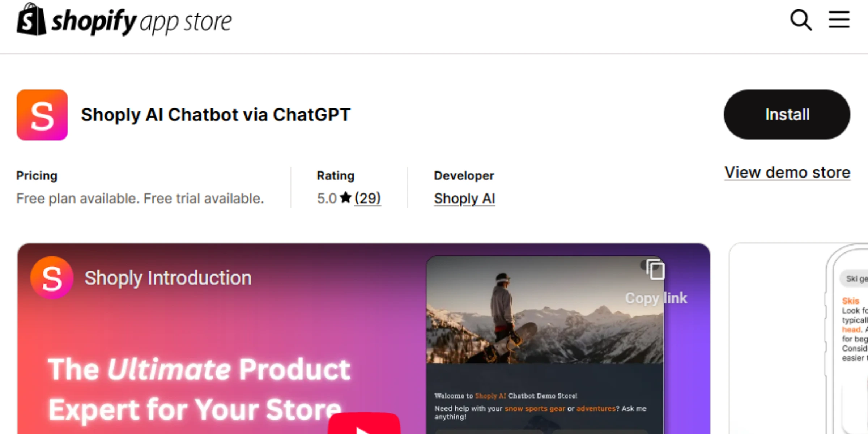Click the app title Shoply AI Chatbot via ChatGPT
Image resolution: width=868 pixels, height=434 pixels.
[216, 115]
